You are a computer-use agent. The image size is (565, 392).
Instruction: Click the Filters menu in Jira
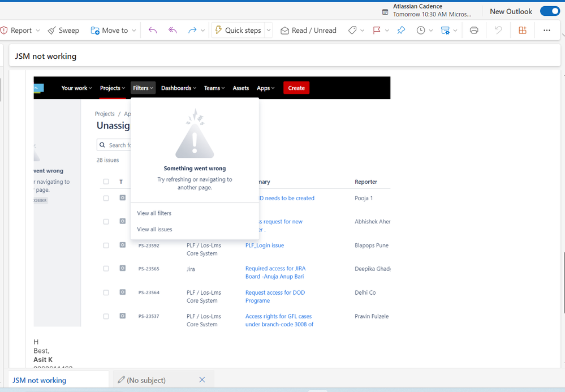point(143,88)
